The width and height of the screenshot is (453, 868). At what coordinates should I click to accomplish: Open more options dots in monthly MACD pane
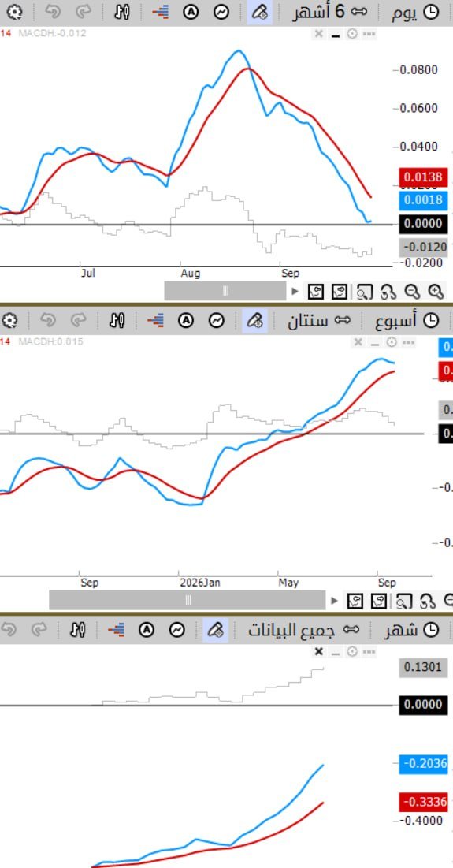tap(369, 652)
